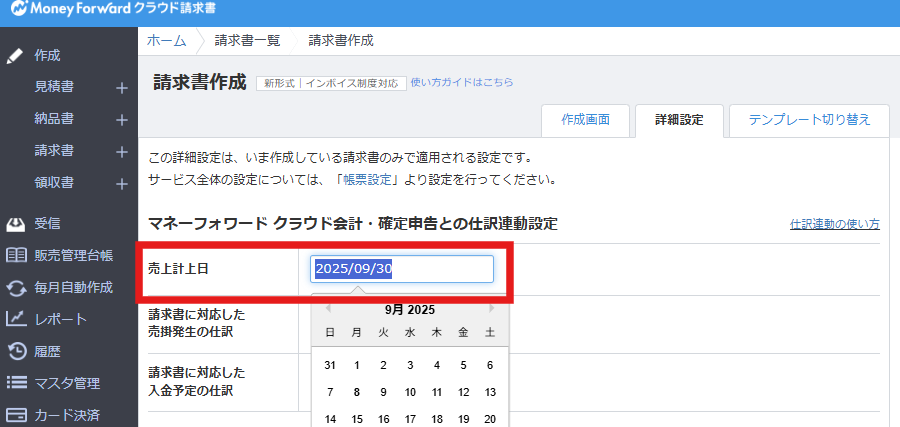
Task: Go to previous month in calendar
Action: [328, 309]
